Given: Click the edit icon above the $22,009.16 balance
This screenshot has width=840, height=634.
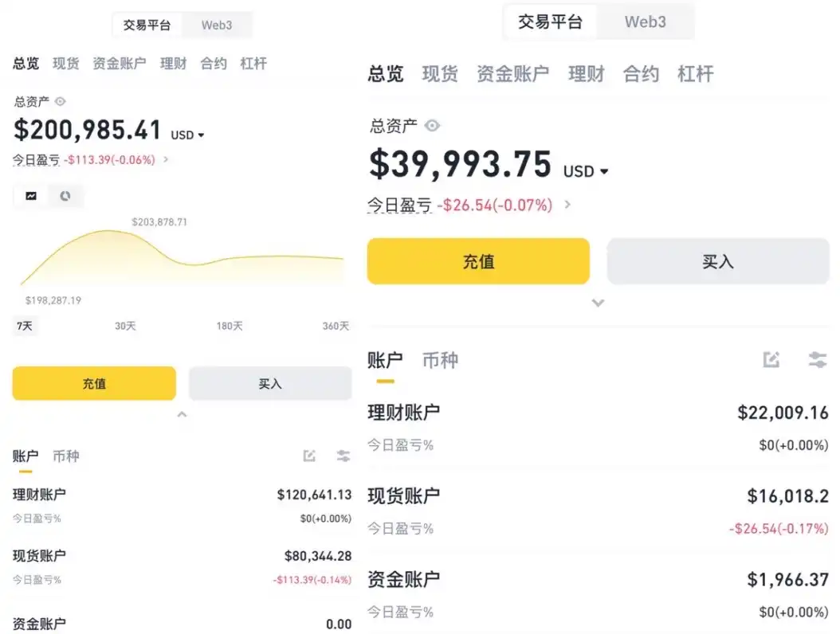Looking at the screenshot, I should [x=771, y=359].
